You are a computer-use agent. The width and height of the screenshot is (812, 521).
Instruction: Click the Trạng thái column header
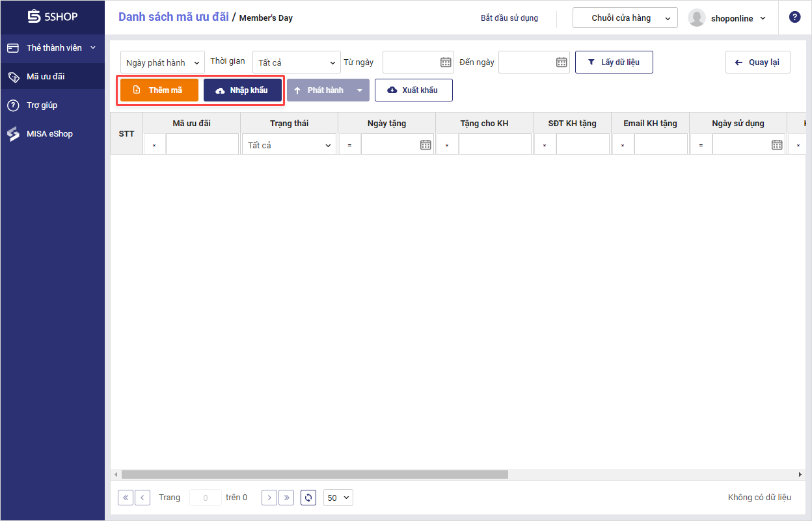tap(290, 123)
